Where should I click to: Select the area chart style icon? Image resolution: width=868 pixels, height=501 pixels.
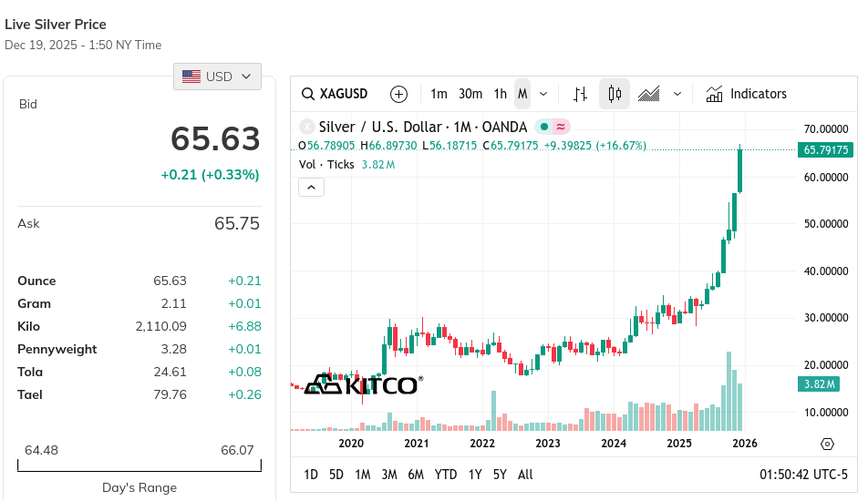pyautogui.click(x=649, y=94)
